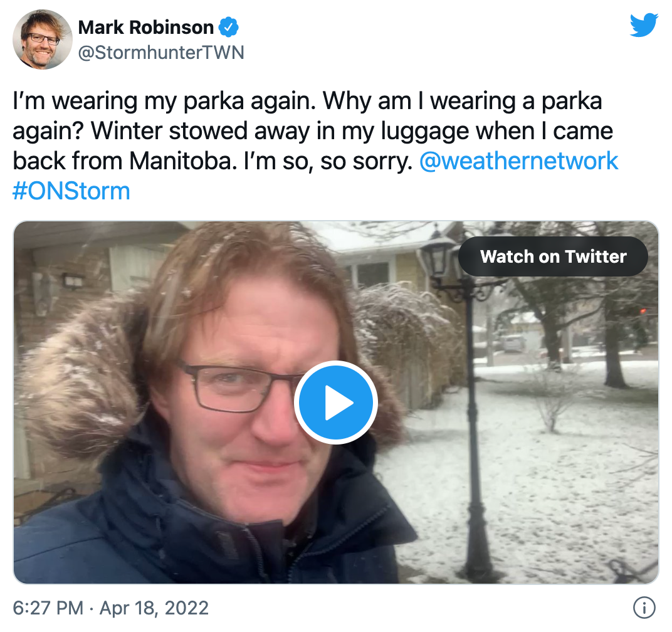Click the word Manitoba in the tweet
The height and width of the screenshot is (632, 672).
tap(182, 161)
